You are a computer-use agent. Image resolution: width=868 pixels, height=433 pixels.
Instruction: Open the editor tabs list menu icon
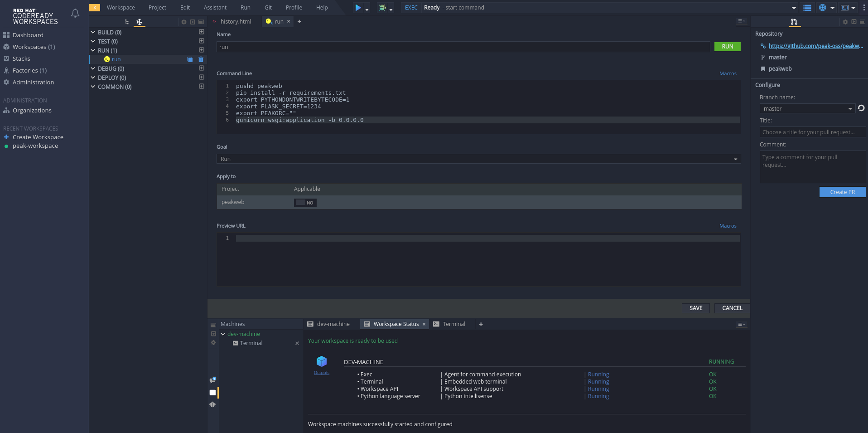[742, 21]
